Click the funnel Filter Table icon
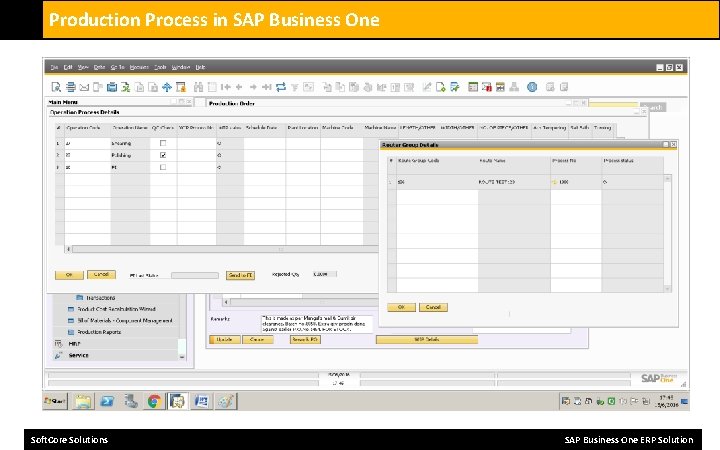Image resolution: width=720 pixels, height=450 pixels. pyautogui.click(x=294, y=87)
